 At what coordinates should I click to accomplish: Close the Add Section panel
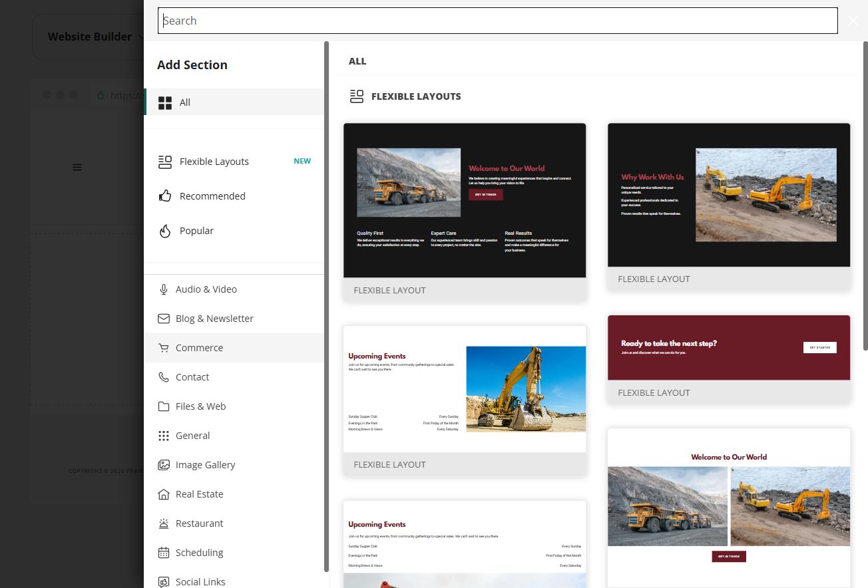tap(853, 21)
